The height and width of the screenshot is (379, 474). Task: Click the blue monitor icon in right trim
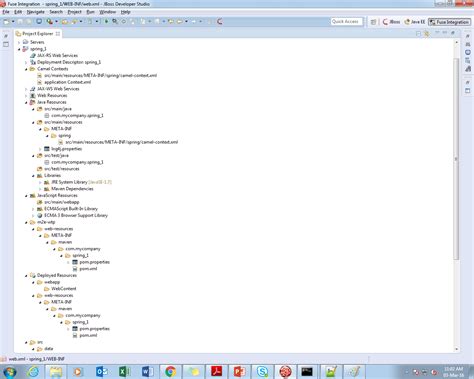tap(468, 52)
